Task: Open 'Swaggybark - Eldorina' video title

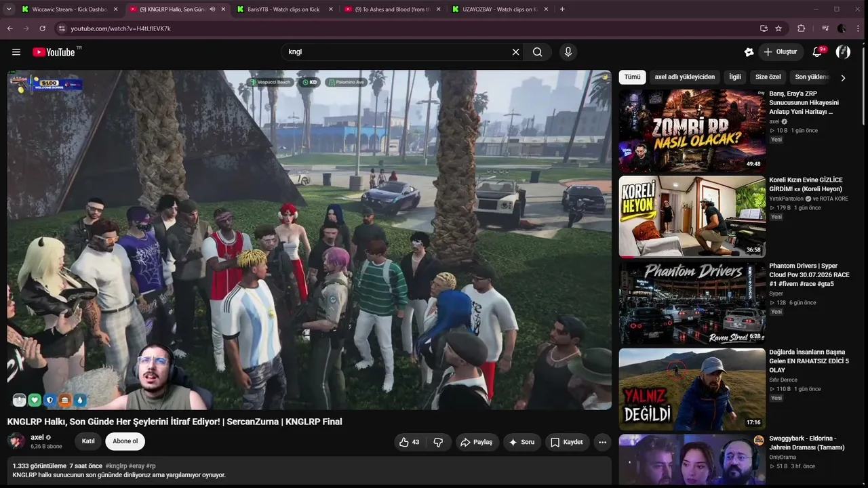Action: click(807, 443)
